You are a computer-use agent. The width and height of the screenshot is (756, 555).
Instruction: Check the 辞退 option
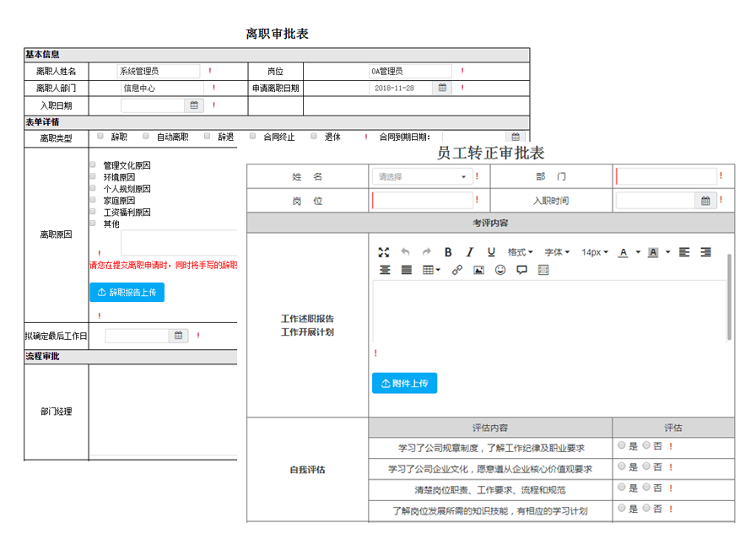(207, 136)
